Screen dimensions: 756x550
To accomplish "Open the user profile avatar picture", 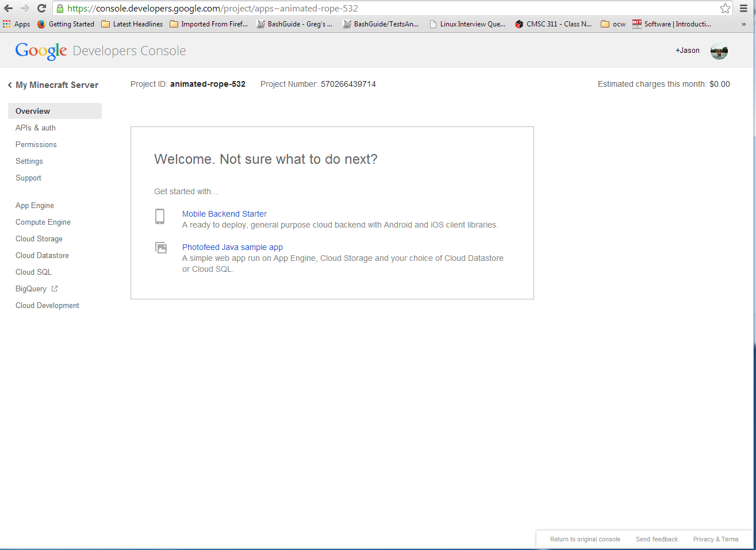I will (719, 51).
